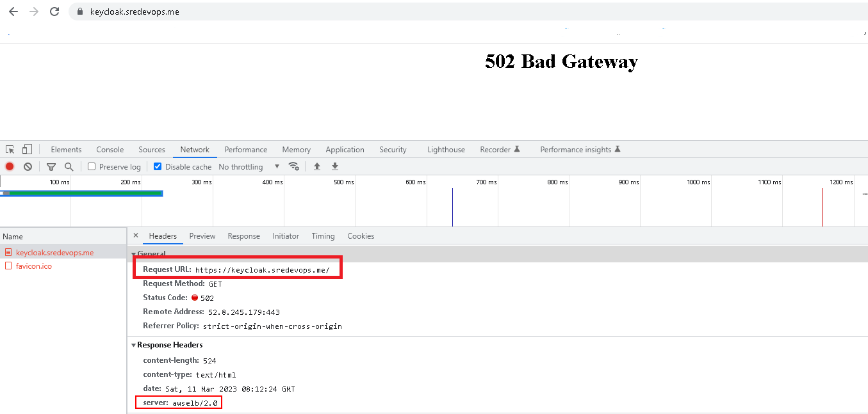868x414 pixels.
Task: Collapse the Response Headers section
Action: (134, 345)
